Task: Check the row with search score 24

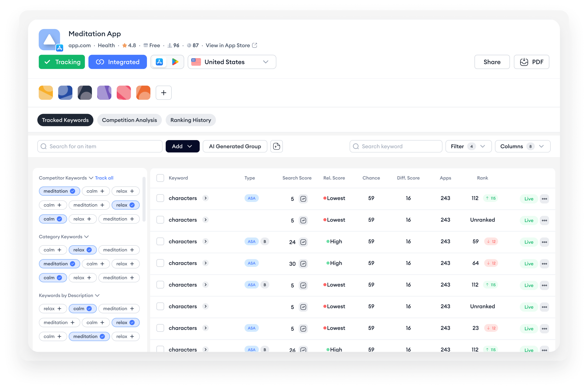Action: [160, 242]
